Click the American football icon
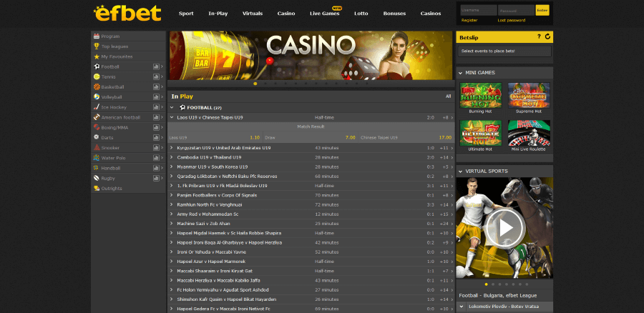This screenshot has width=644, height=313. (x=97, y=117)
